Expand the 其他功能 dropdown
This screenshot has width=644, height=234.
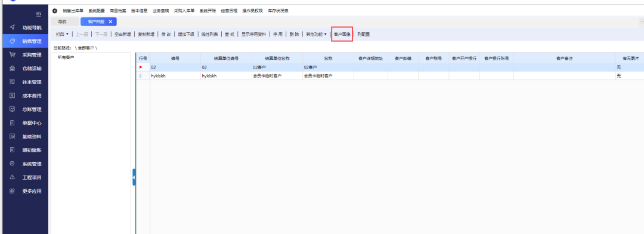pyautogui.click(x=316, y=34)
